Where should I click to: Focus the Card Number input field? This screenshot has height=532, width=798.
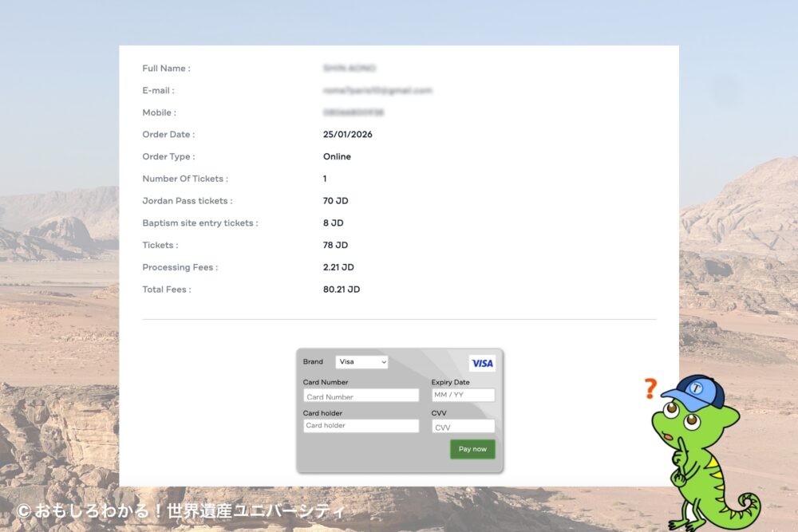(361, 396)
